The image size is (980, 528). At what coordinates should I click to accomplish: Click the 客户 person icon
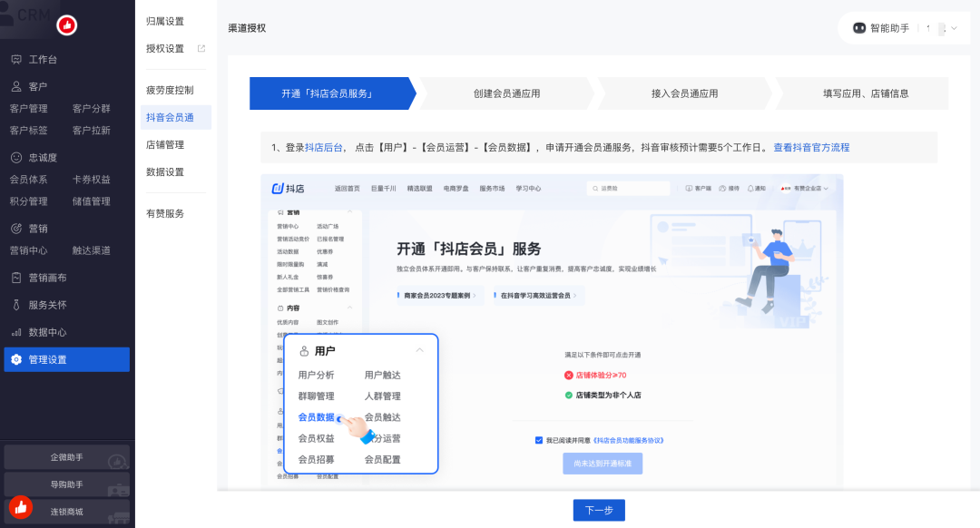point(16,86)
